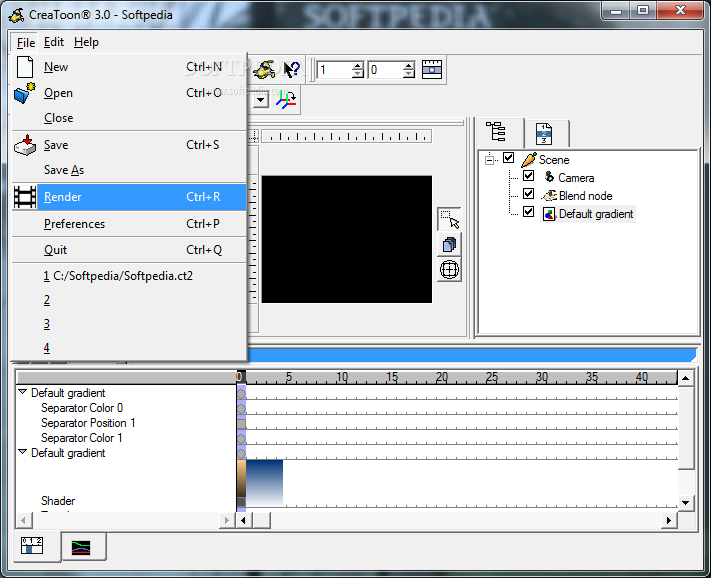Click the Render filmstrip icon
Viewport: 711px width, 578px height.
tap(25, 197)
